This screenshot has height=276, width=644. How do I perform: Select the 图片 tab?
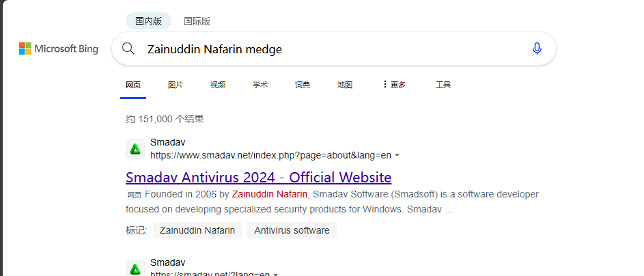tap(176, 85)
